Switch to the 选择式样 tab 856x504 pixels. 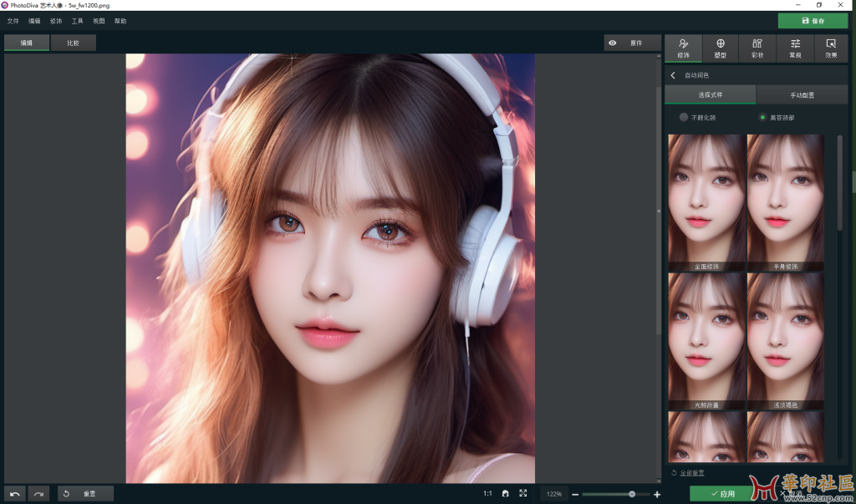click(711, 94)
